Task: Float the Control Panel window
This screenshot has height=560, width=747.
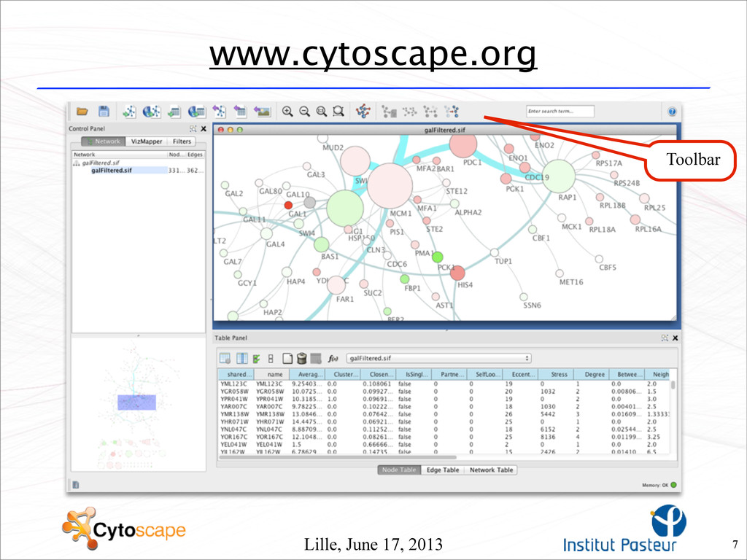Action: point(193,128)
